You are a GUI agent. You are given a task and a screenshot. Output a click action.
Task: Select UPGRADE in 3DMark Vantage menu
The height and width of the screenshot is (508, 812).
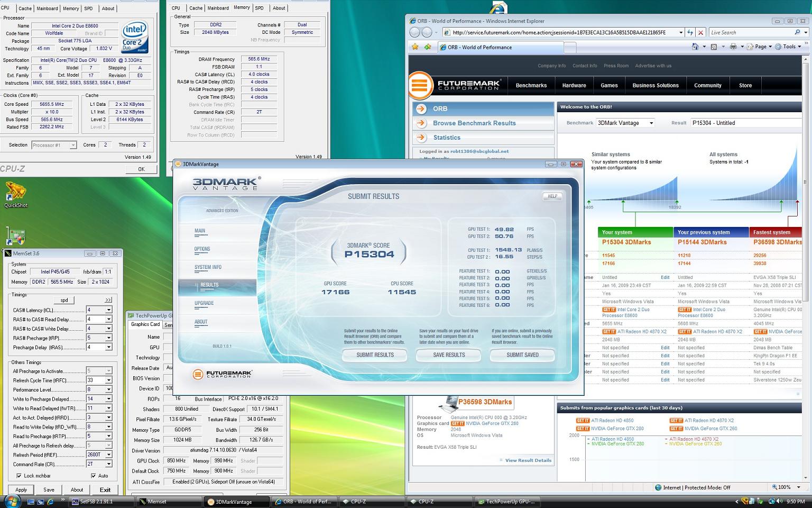point(204,303)
